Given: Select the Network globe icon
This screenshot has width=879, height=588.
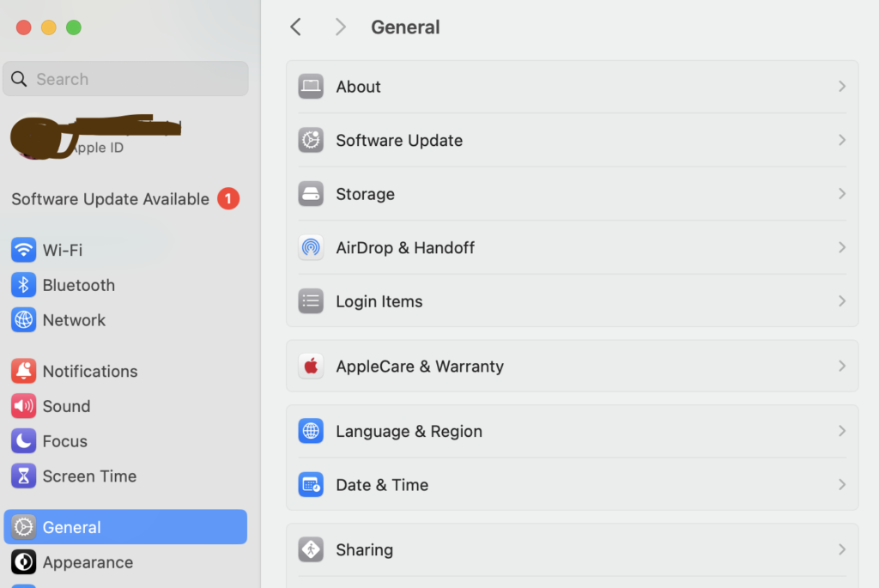Looking at the screenshot, I should tap(23, 320).
